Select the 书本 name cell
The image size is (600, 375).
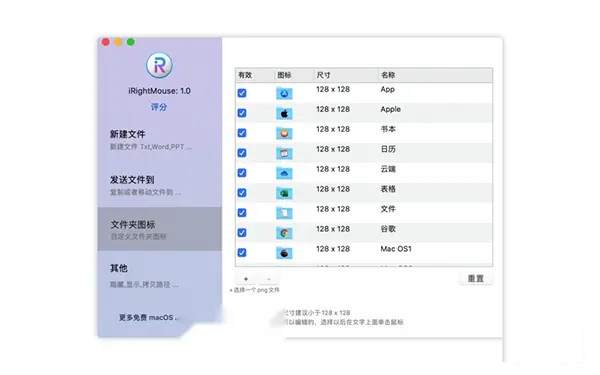[388, 129]
